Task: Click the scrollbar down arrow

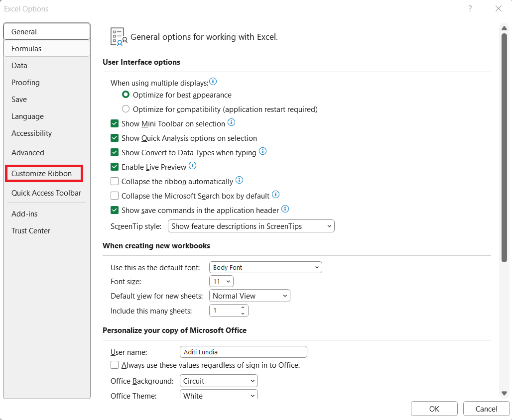Action: 504,394
